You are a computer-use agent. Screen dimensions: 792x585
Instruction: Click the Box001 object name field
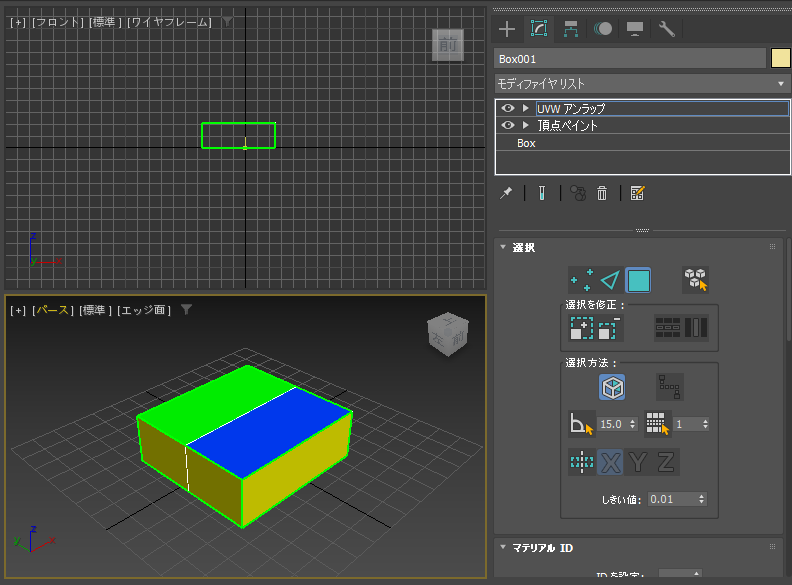coord(630,59)
